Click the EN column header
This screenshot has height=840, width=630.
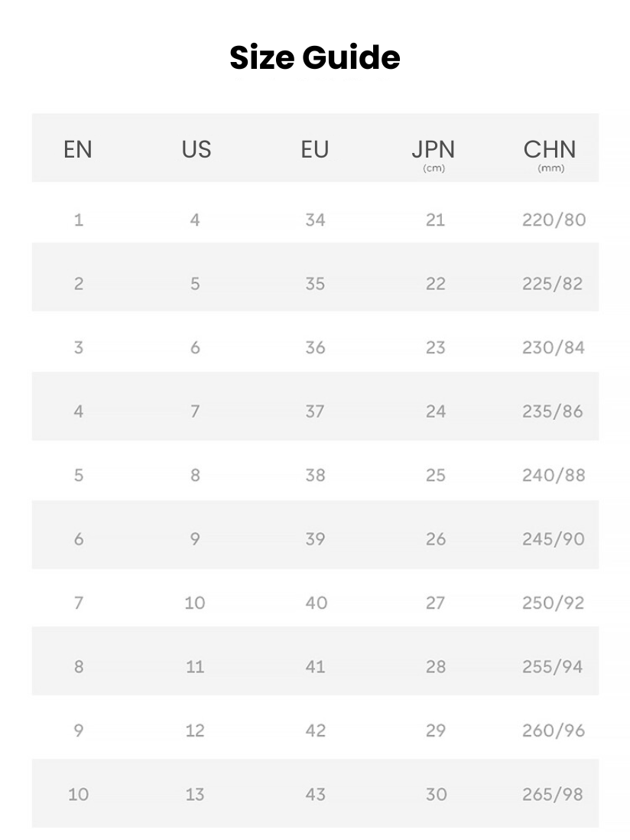(x=78, y=149)
